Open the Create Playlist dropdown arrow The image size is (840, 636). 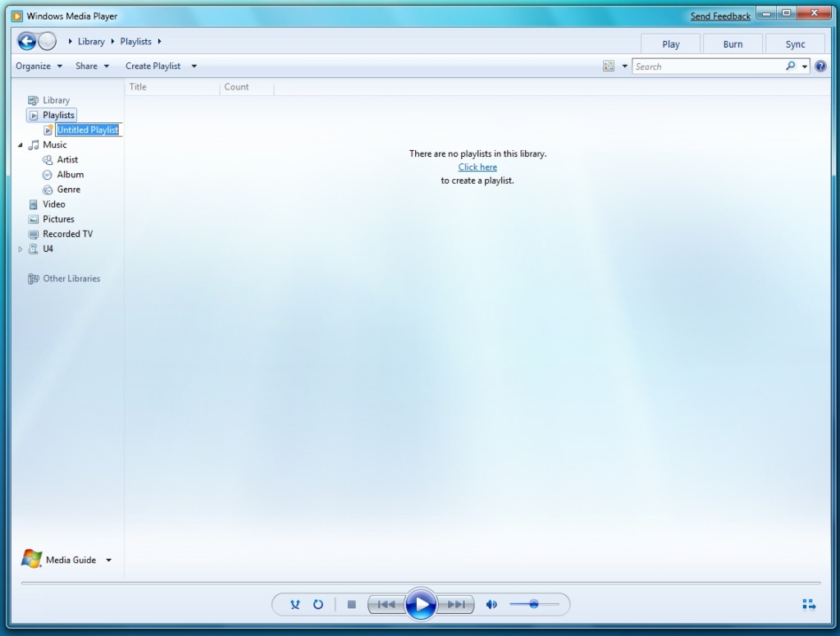[194, 66]
